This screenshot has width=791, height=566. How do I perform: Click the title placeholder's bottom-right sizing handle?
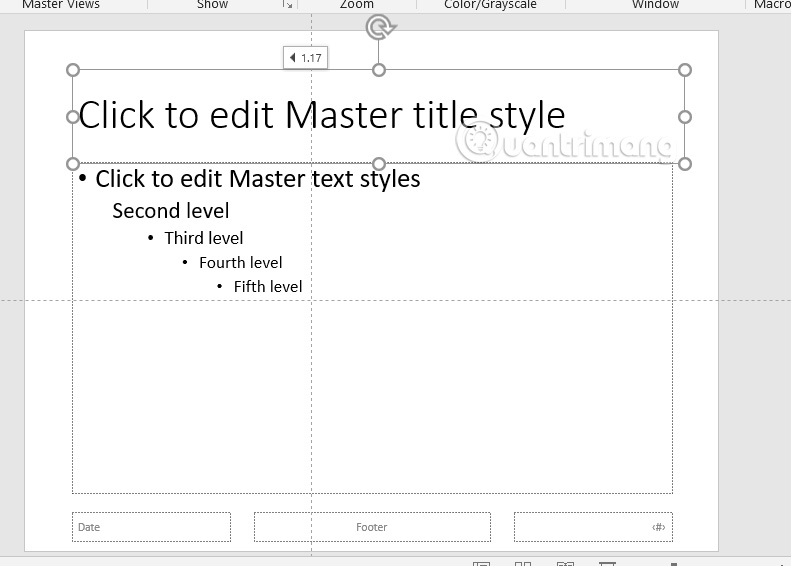point(685,164)
